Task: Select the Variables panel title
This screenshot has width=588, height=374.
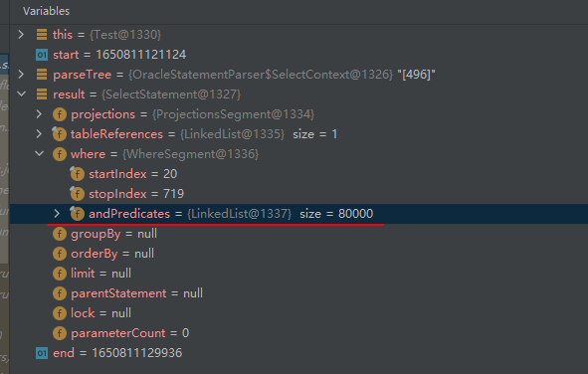Action: point(46,11)
